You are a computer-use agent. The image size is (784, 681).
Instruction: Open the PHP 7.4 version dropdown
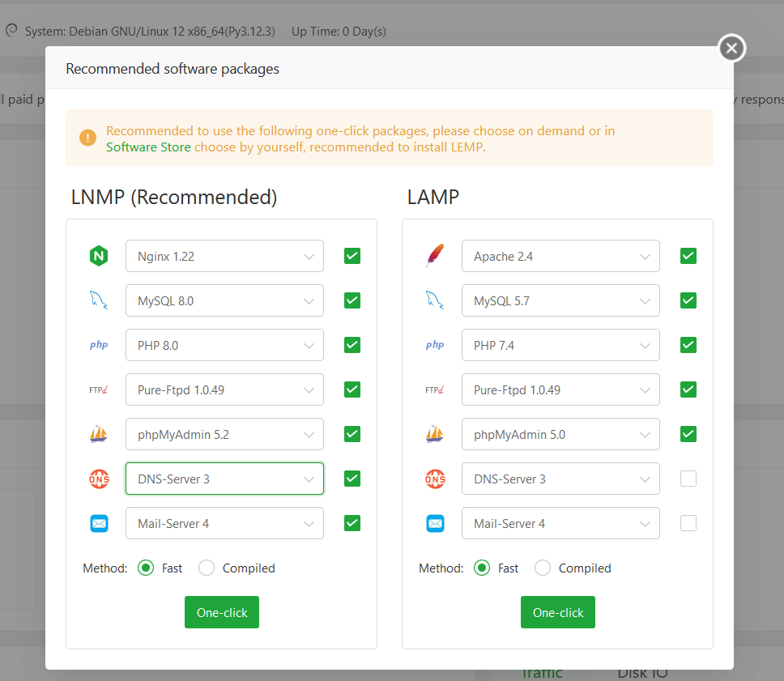[560, 345]
